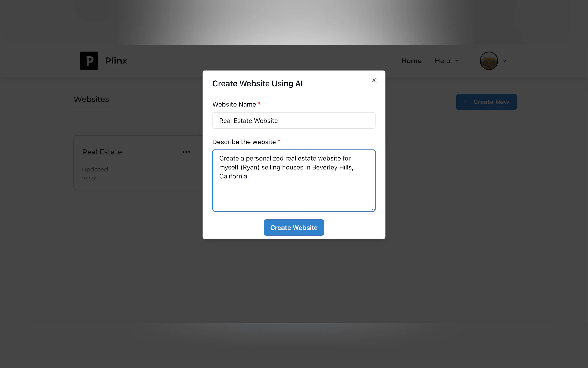Click the Describe the website label
588x368 pixels.
click(x=244, y=142)
